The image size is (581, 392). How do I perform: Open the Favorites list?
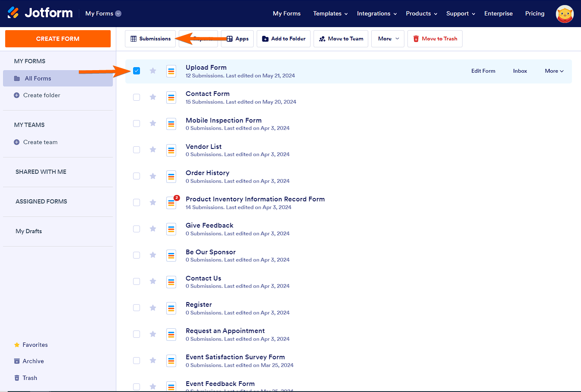(31, 345)
